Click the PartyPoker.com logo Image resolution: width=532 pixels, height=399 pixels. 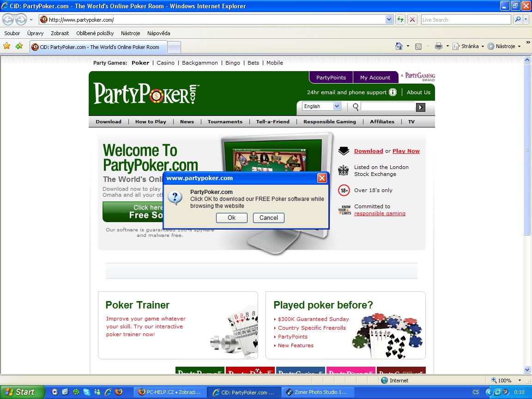point(146,93)
